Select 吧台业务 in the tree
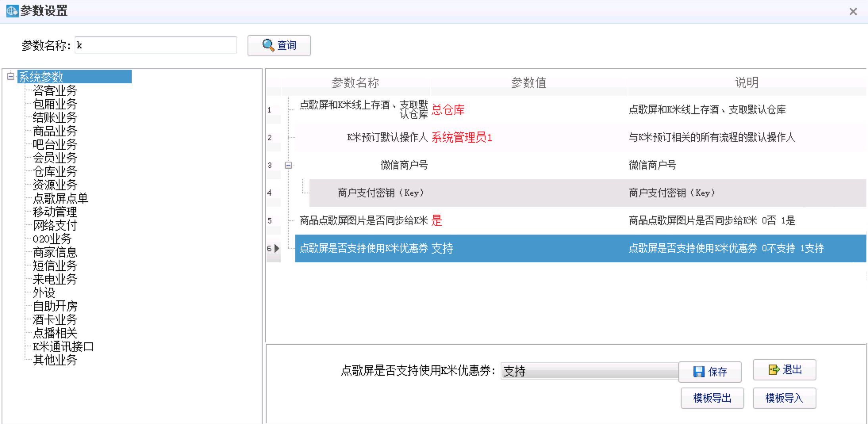This screenshot has height=424, width=868. (x=55, y=145)
